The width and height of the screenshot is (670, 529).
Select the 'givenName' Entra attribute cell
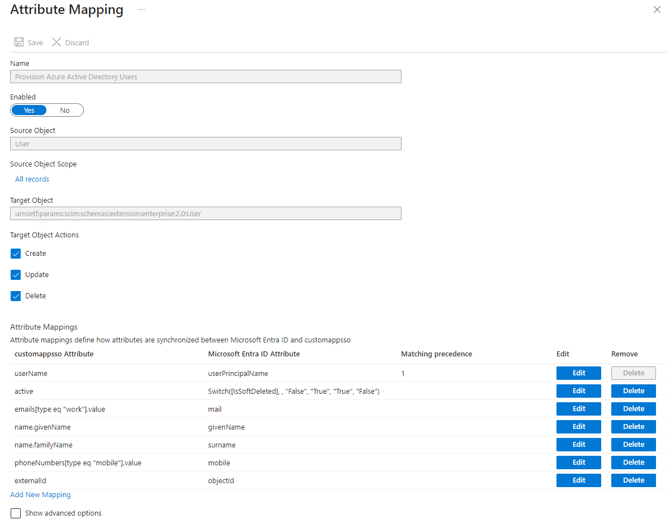click(x=226, y=427)
